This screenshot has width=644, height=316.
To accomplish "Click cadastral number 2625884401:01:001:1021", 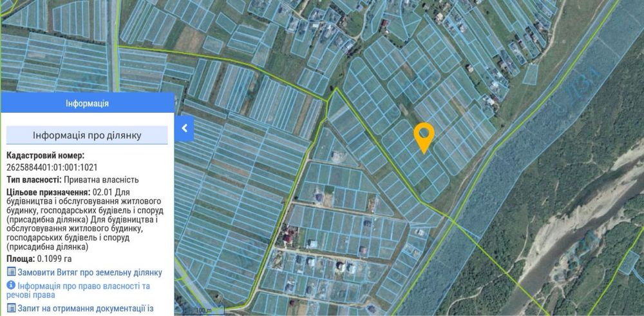I will pos(52,167).
